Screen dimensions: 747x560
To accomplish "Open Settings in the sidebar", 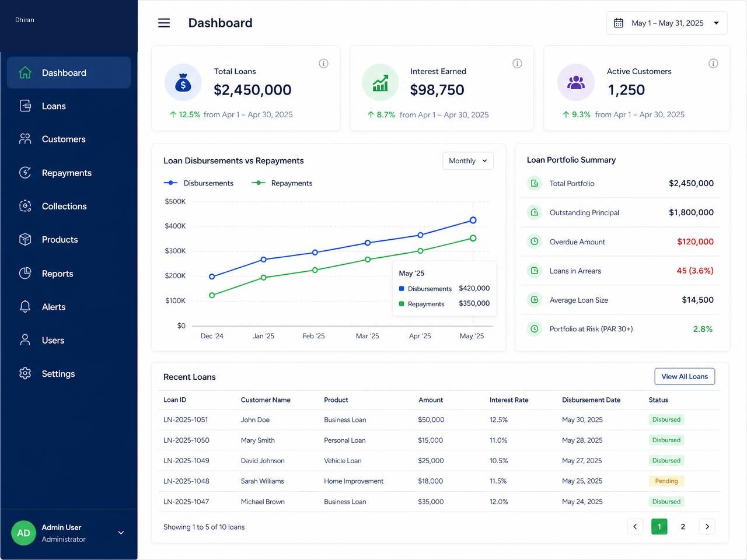I will pos(69,374).
